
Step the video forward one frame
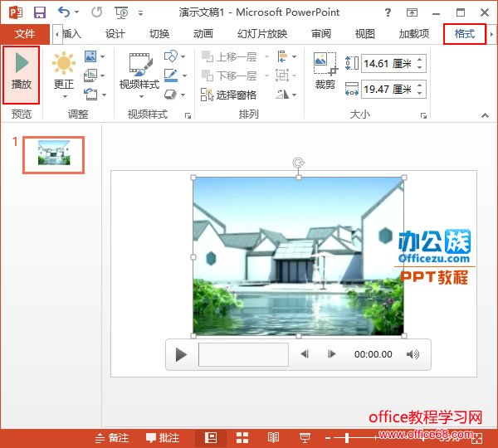(332, 354)
